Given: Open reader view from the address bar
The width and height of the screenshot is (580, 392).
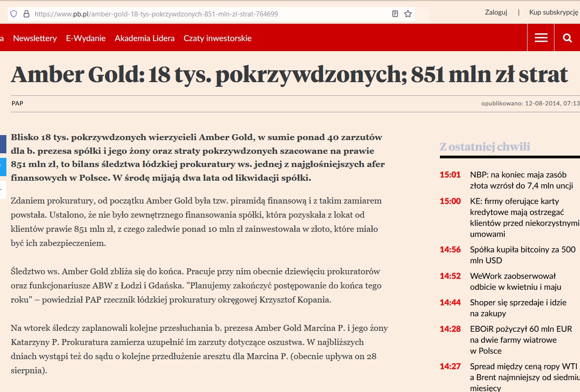Looking at the screenshot, I should [394, 14].
